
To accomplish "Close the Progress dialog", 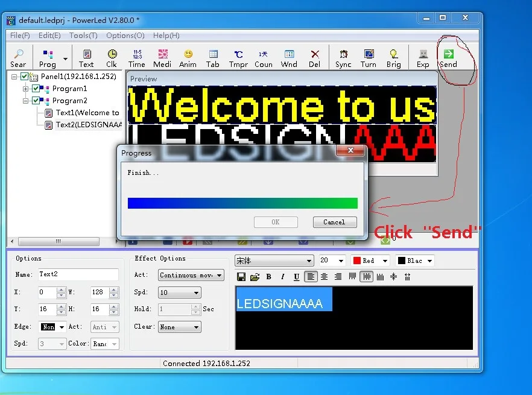I will coord(350,150).
